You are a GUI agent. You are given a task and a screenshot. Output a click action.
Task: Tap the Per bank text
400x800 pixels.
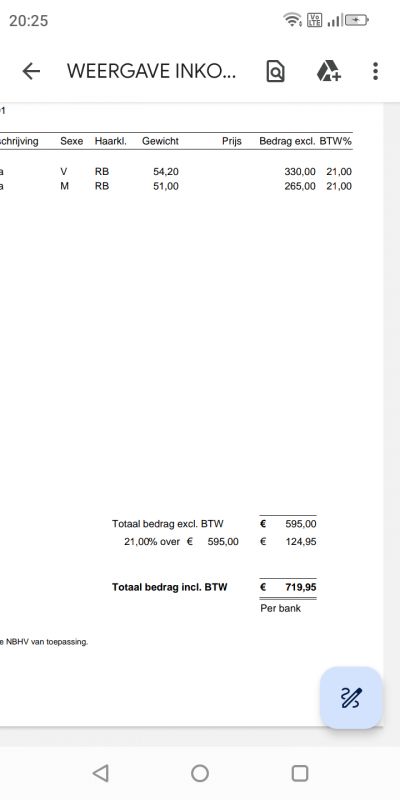click(x=281, y=608)
